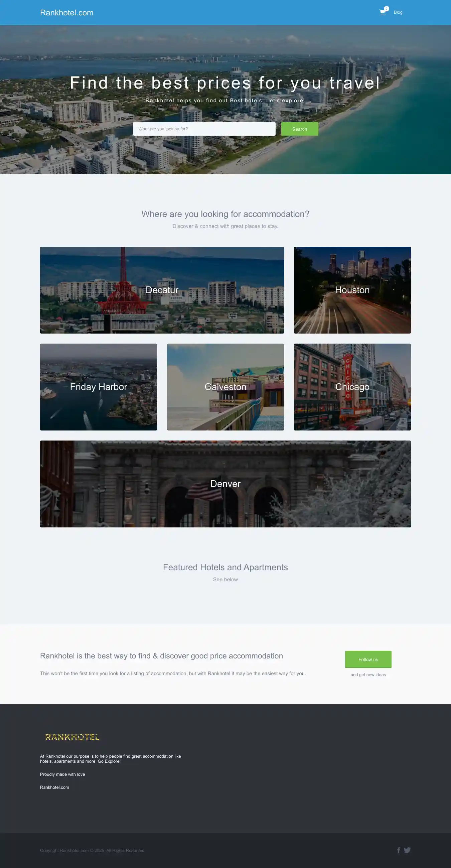Open the Galveston destination tile
Image resolution: width=451 pixels, height=868 pixels.
[x=225, y=387]
